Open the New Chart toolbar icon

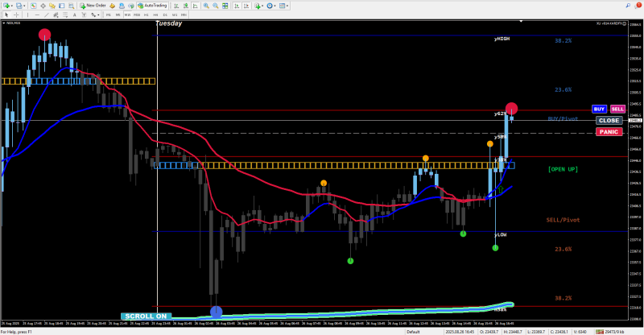(x=6, y=6)
